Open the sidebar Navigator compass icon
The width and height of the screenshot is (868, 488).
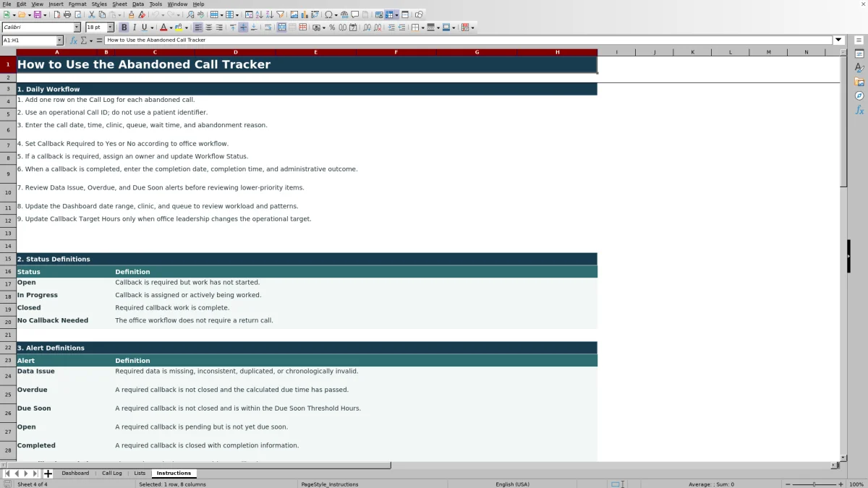tap(859, 95)
